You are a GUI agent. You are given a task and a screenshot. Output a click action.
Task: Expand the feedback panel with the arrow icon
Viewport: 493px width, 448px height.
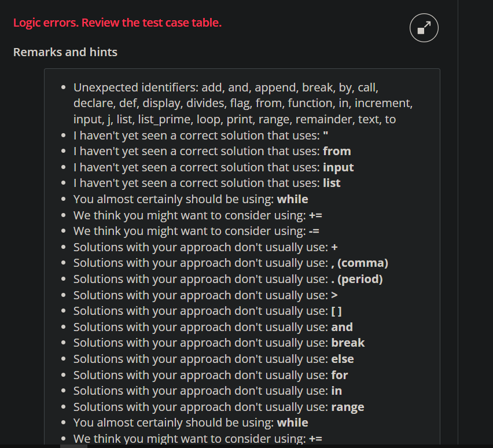pos(424,28)
